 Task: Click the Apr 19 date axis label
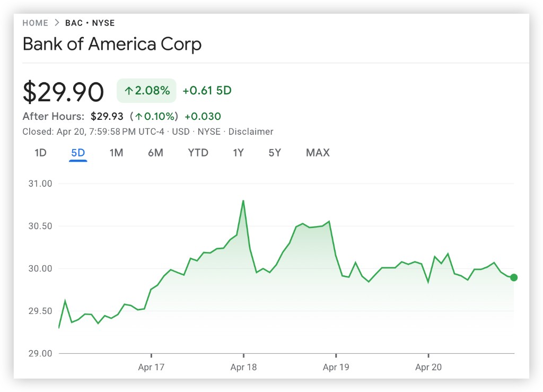[x=336, y=367]
